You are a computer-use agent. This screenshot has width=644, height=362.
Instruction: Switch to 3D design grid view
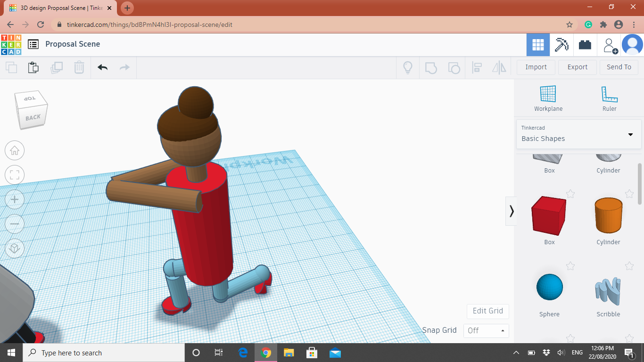(x=538, y=45)
